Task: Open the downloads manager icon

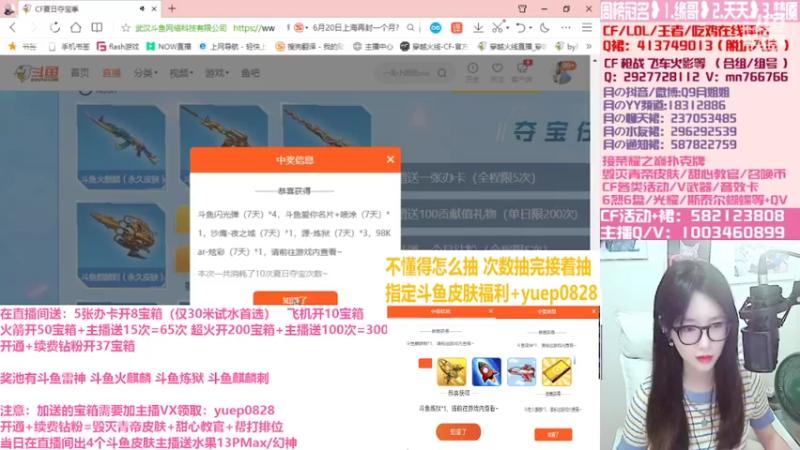Action: point(478,28)
